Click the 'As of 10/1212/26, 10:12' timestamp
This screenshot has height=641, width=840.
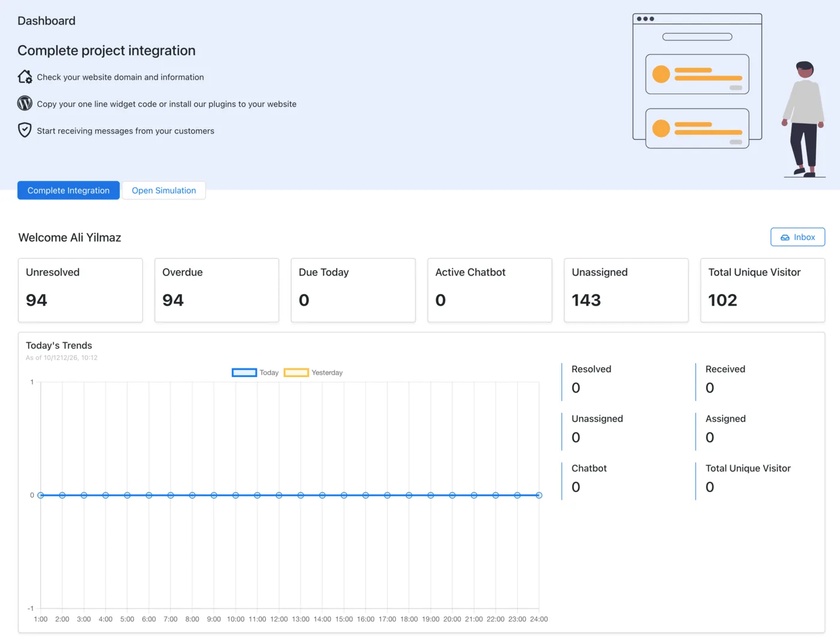point(61,358)
